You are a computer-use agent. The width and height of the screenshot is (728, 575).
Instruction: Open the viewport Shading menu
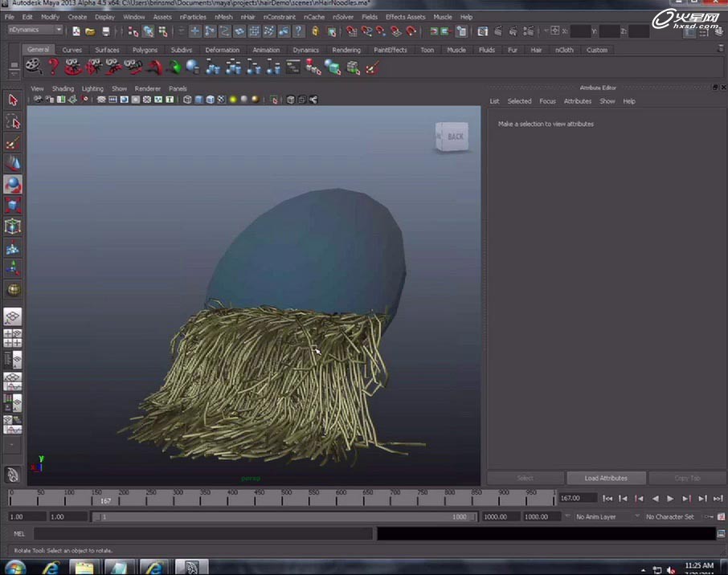point(63,88)
